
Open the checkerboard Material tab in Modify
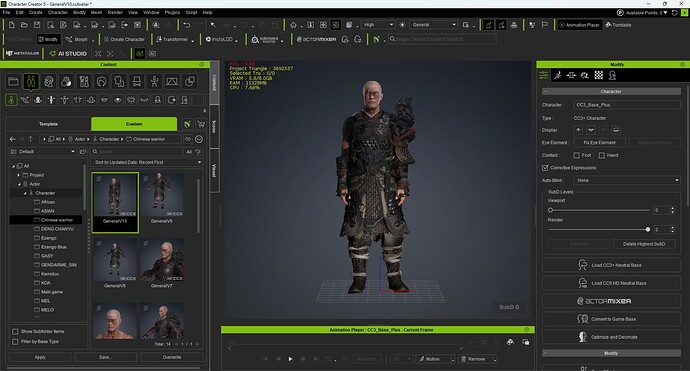tap(598, 75)
